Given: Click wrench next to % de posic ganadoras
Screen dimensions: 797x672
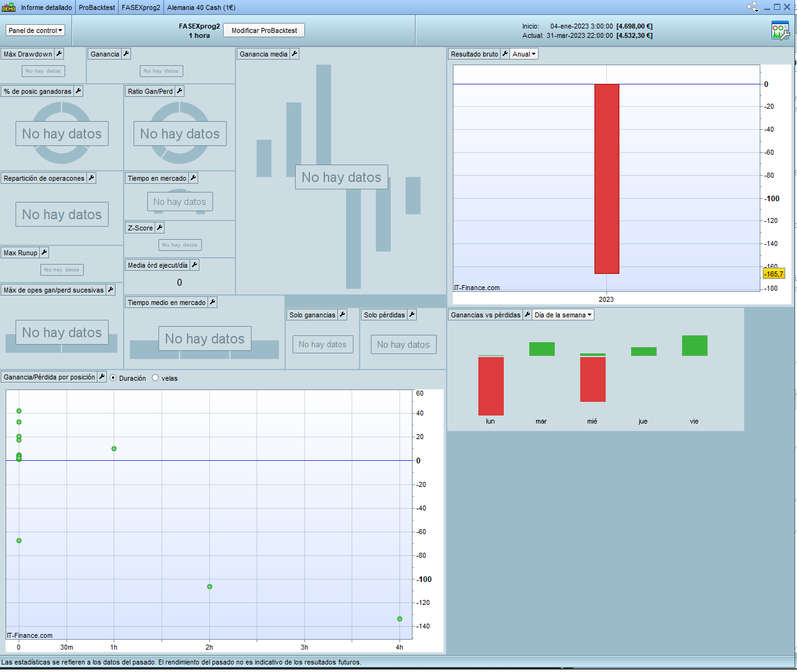Looking at the screenshot, I should click(78, 91).
